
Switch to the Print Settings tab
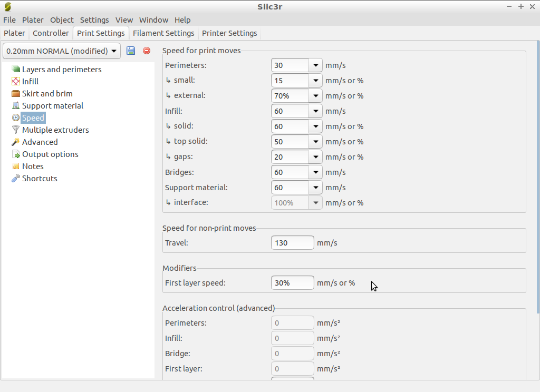pos(101,33)
